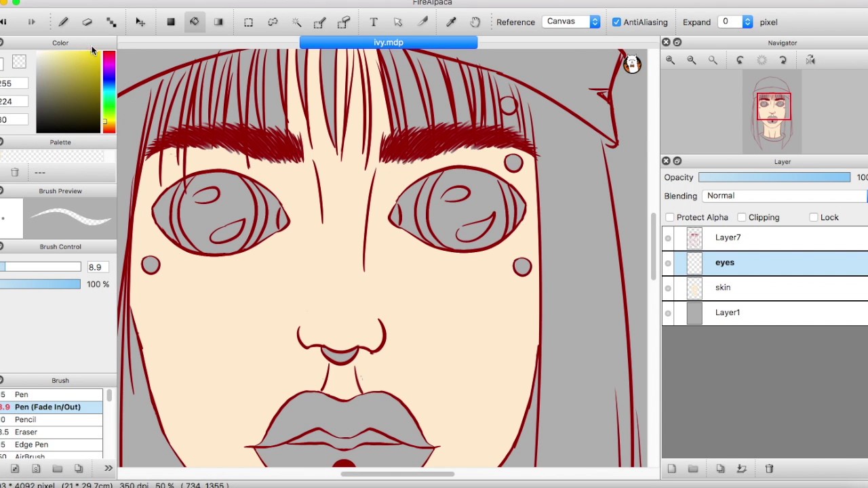868x488 pixels.
Task: Switch to the ivy.mdp document tab
Action: point(389,43)
